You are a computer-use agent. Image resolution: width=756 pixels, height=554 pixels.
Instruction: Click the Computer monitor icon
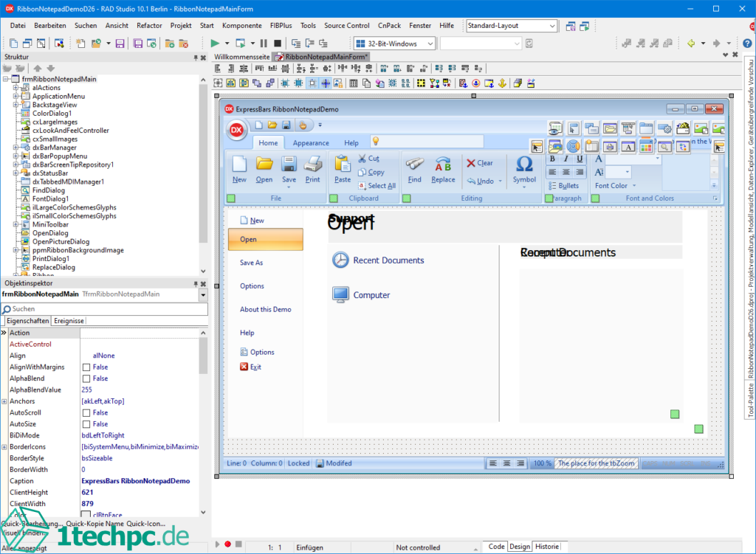click(340, 295)
